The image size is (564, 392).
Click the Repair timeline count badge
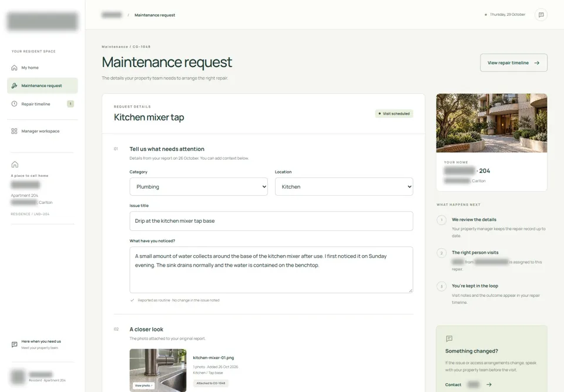(x=70, y=104)
